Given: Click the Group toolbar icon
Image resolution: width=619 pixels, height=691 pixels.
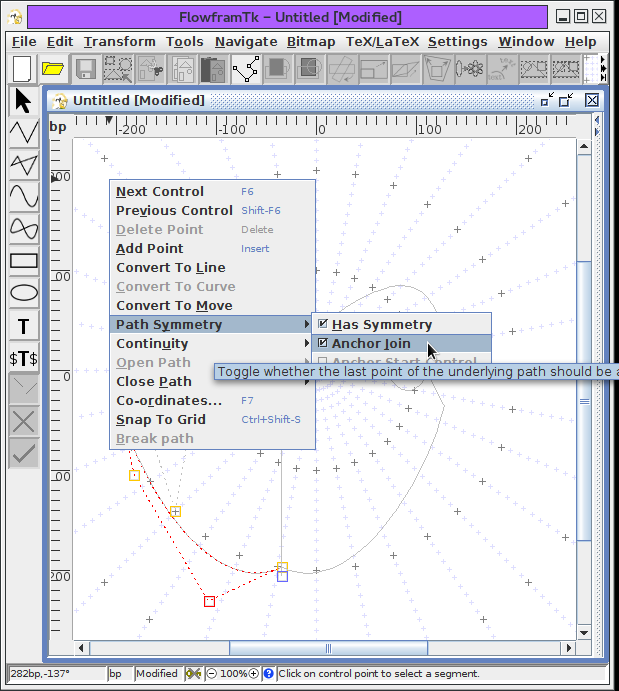Looking at the screenshot, I should pyautogui.click(x=534, y=69).
